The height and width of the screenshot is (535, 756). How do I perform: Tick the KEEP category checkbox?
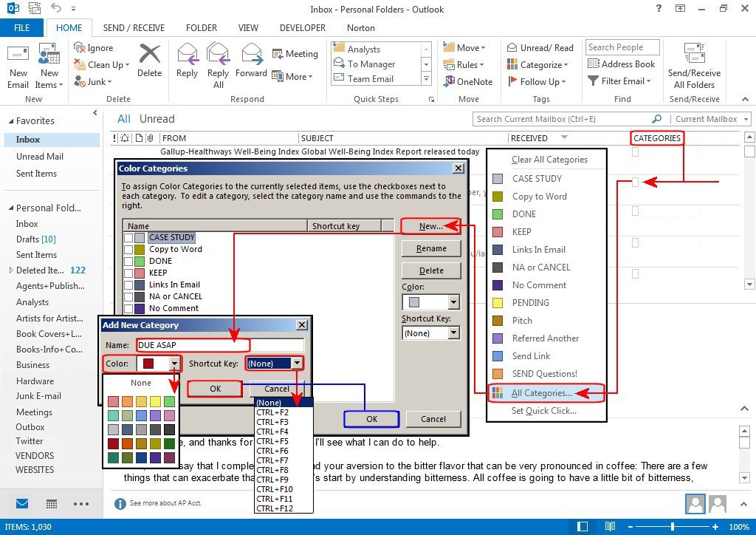(x=128, y=273)
